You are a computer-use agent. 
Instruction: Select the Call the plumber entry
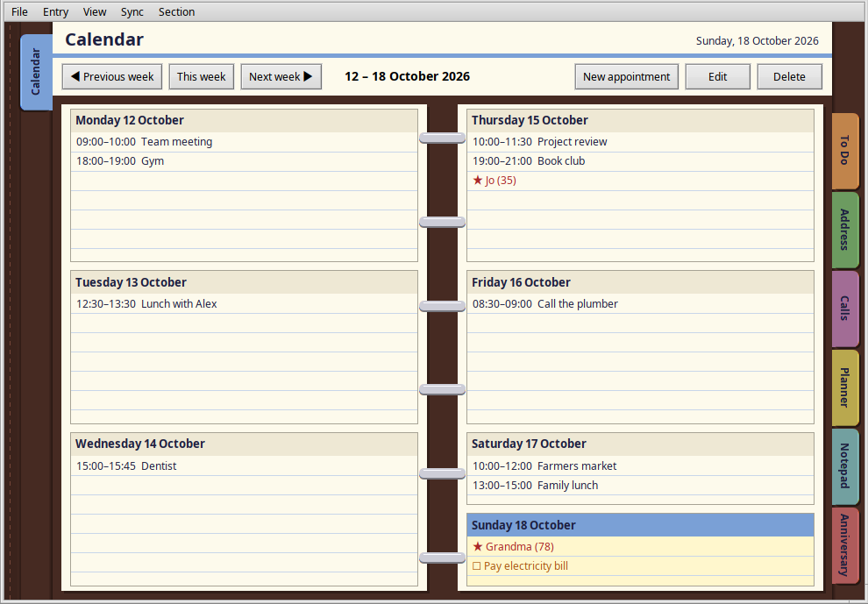pyautogui.click(x=641, y=304)
